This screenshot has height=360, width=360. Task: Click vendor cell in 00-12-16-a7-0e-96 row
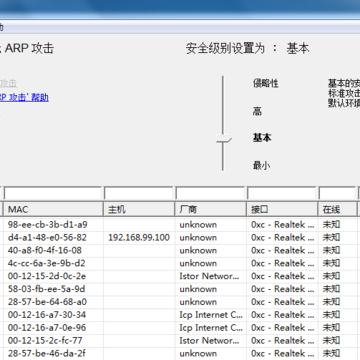click(x=211, y=328)
